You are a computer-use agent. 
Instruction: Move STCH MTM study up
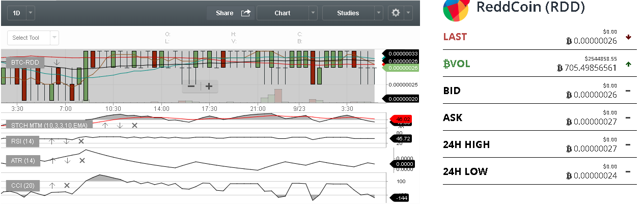[x=104, y=125]
